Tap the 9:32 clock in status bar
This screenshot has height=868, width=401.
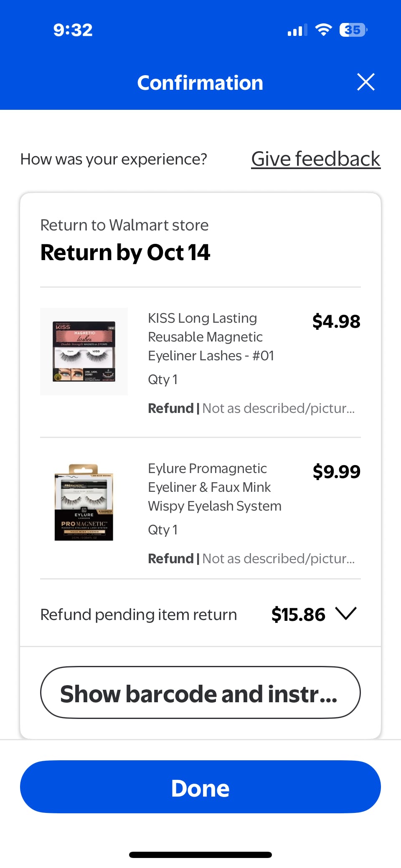(x=73, y=30)
